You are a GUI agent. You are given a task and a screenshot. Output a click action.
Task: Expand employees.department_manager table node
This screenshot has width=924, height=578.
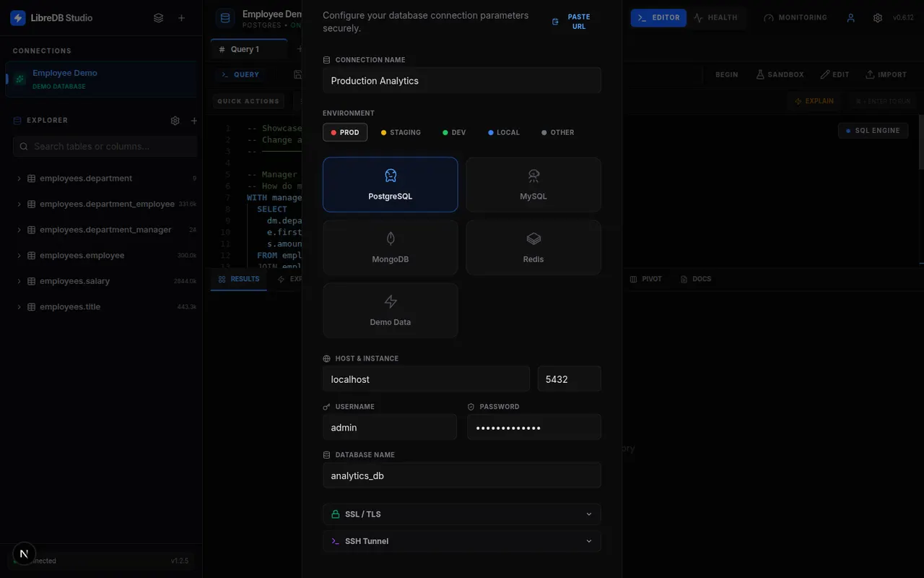[19, 230]
